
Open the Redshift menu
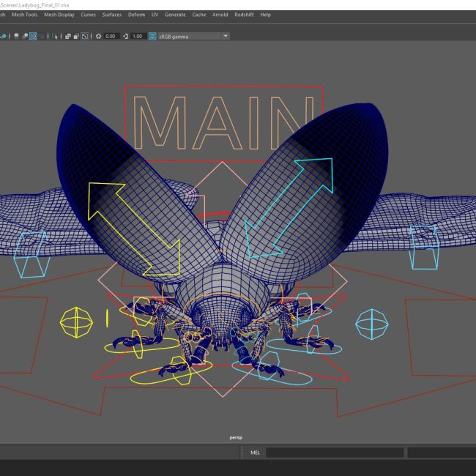(x=244, y=15)
